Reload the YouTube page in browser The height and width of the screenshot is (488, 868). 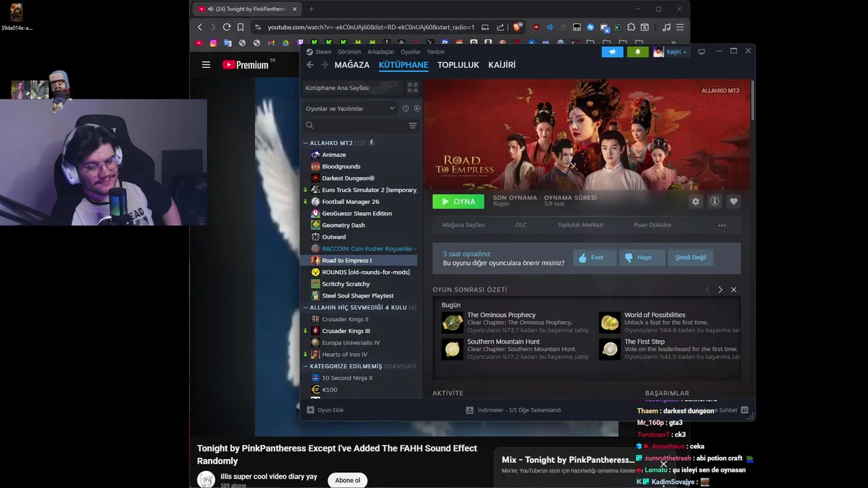click(226, 27)
